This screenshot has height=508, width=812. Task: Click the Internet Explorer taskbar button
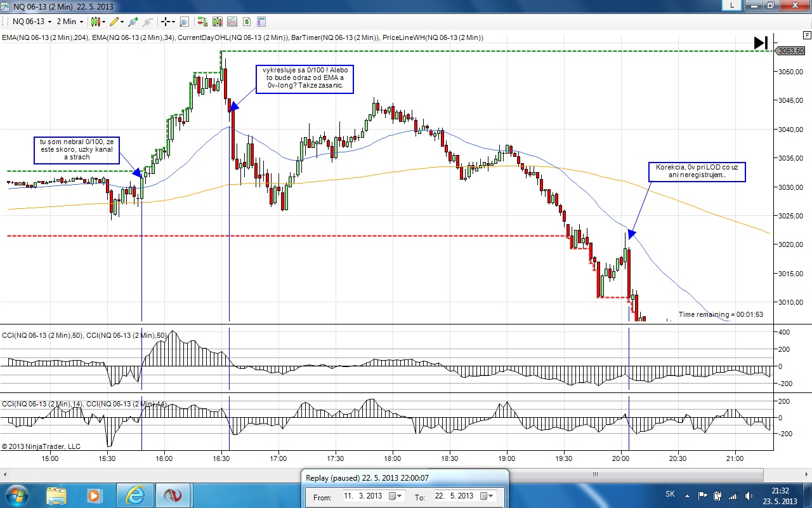coord(135,495)
